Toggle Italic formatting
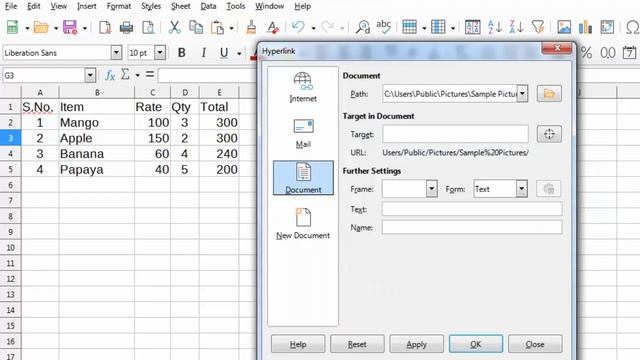This screenshot has height=360, width=640. click(203, 53)
